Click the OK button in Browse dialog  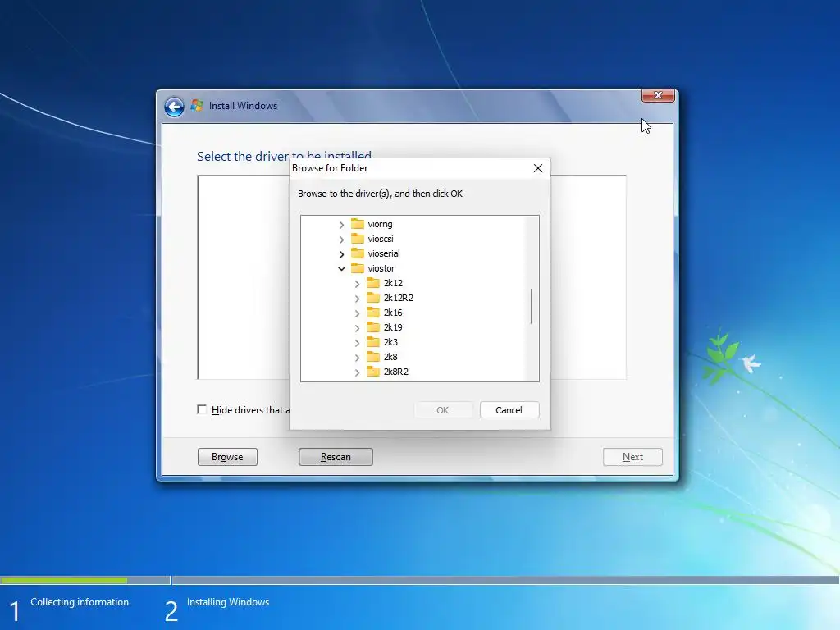coord(442,410)
